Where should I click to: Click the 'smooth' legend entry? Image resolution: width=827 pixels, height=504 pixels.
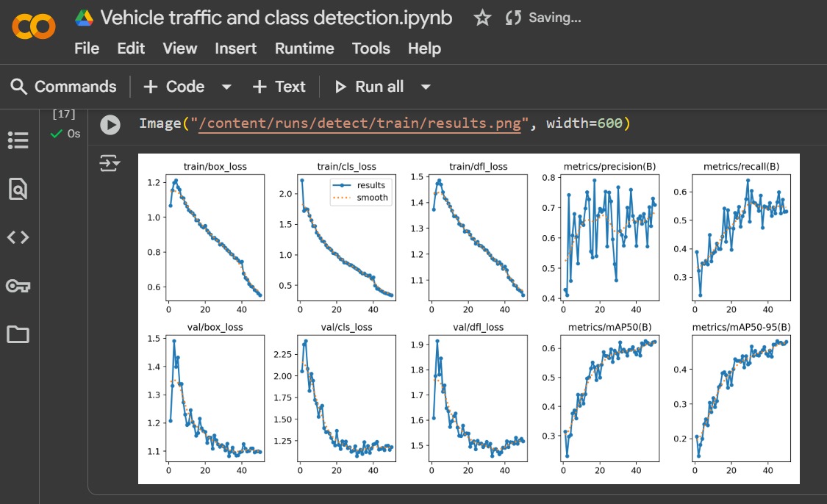360,198
